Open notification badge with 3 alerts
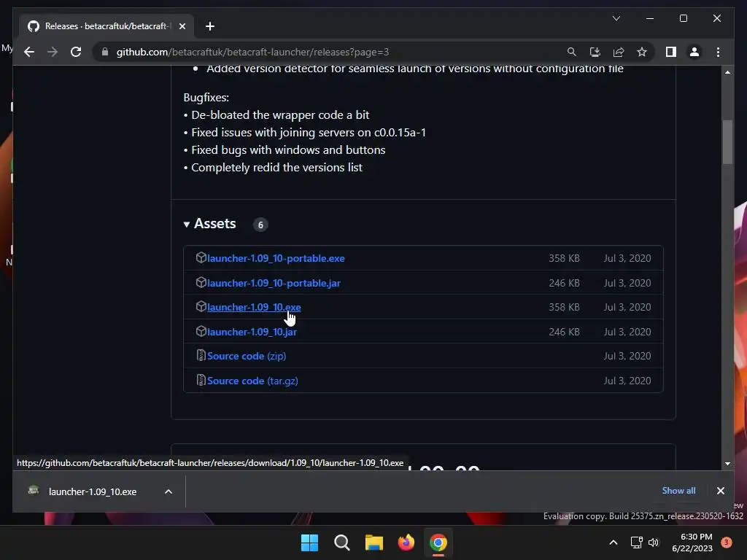This screenshot has width=747, height=560. (x=727, y=542)
